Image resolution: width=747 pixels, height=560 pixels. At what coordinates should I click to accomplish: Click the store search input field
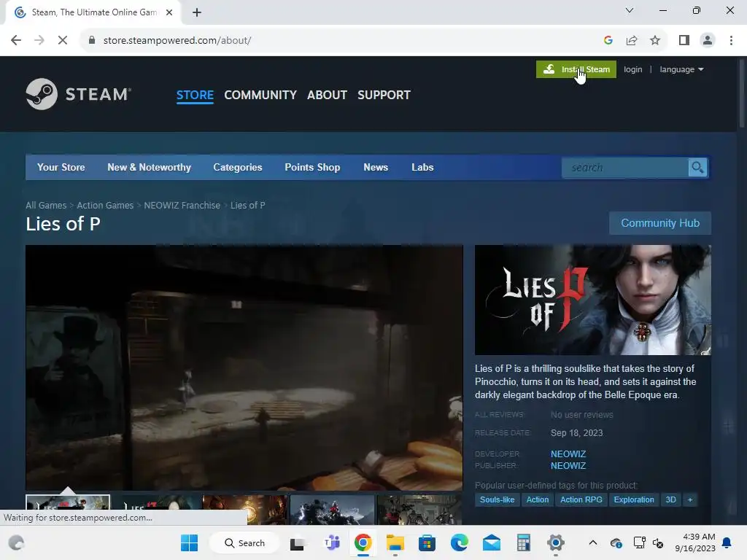pyautogui.click(x=625, y=168)
